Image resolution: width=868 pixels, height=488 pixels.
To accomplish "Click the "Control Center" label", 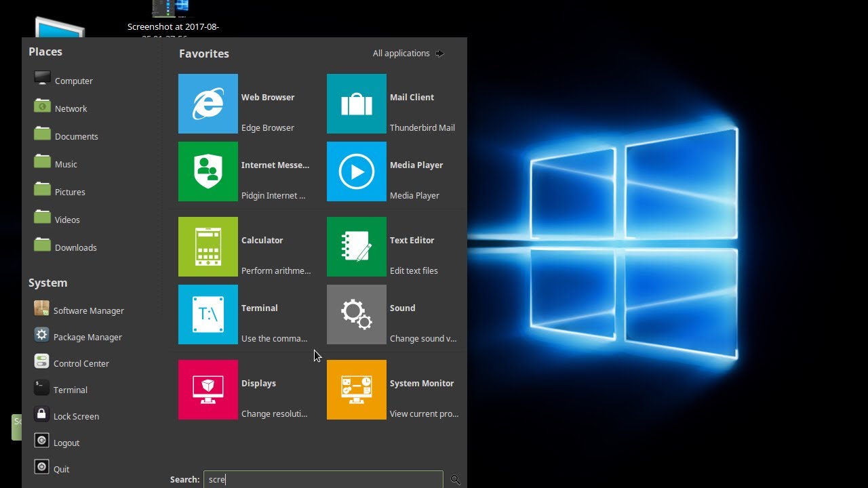I will [81, 363].
